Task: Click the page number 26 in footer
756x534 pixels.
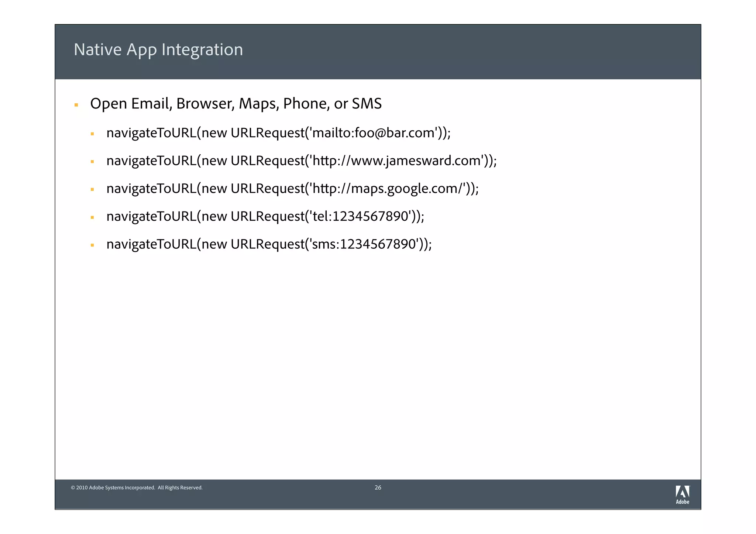Action: click(x=378, y=488)
